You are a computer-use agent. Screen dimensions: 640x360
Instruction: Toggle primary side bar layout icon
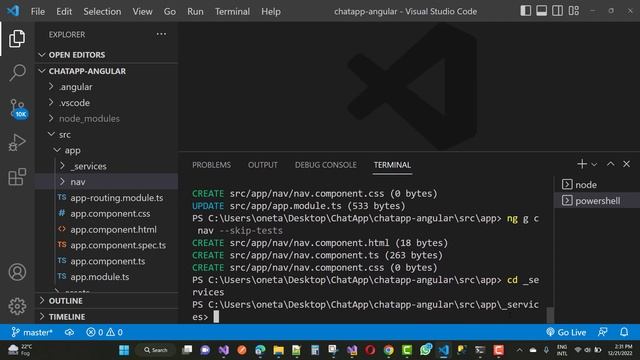click(526, 11)
